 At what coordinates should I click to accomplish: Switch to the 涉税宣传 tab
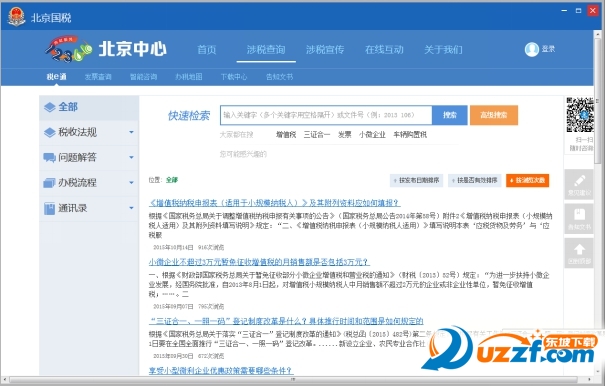tap(325, 50)
